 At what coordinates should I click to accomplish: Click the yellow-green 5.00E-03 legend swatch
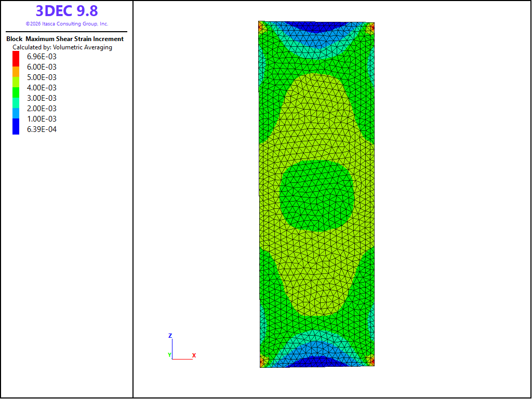[16, 82]
